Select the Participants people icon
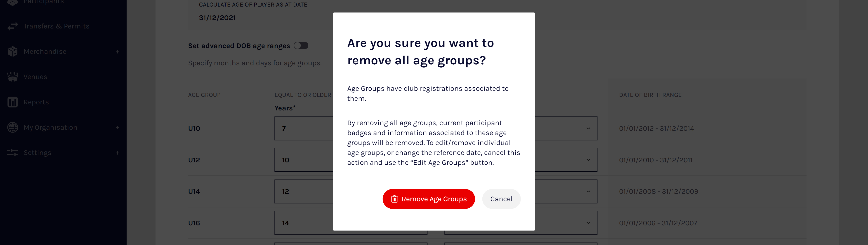This screenshot has width=868, height=245. pos(12,2)
